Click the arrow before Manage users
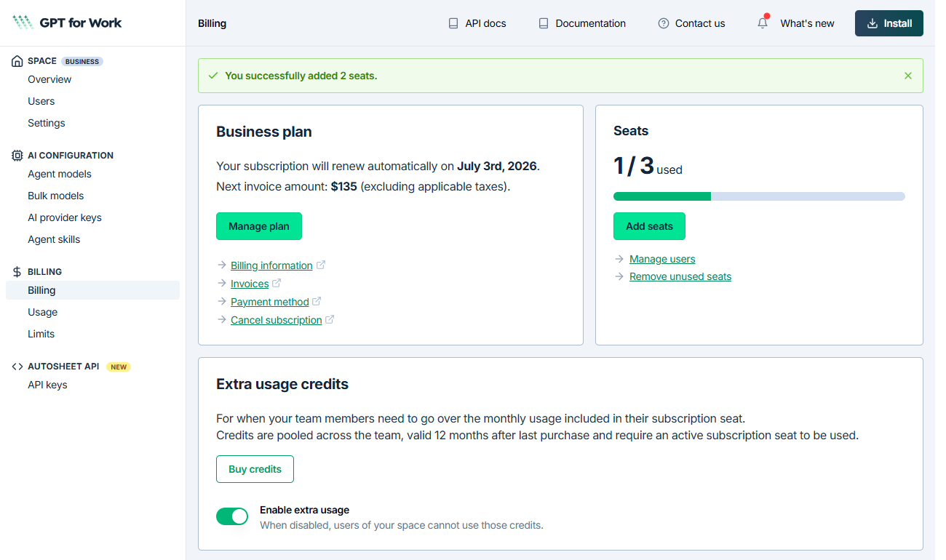The image size is (946, 560). pos(619,259)
